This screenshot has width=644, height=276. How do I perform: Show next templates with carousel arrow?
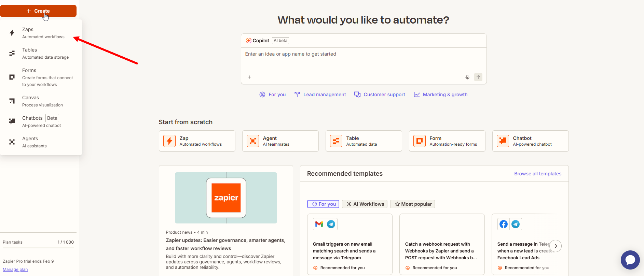(556, 246)
